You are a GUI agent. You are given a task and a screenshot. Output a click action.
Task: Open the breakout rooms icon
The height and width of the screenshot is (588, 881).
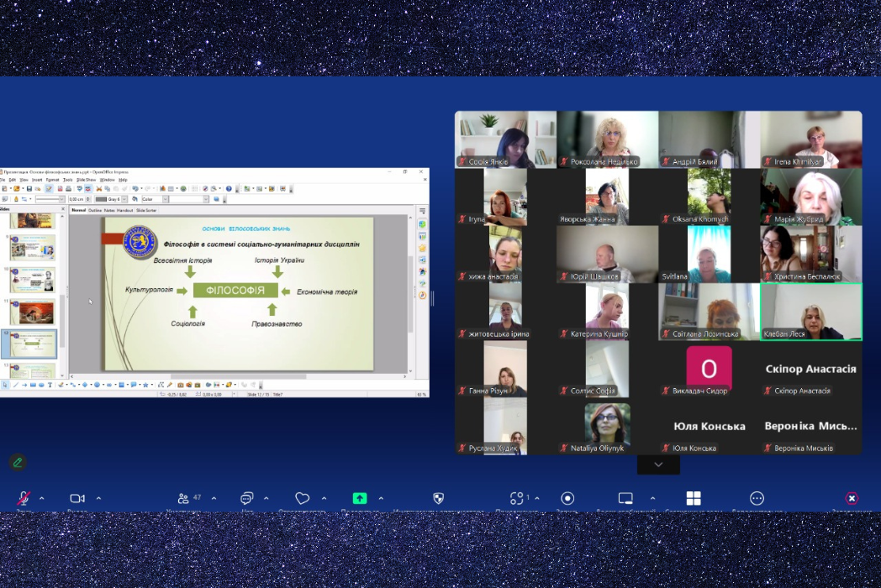[517, 498]
